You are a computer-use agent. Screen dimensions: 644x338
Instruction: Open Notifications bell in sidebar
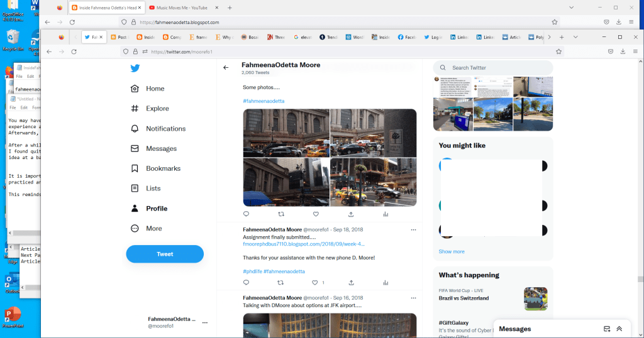tap(165, 129)
